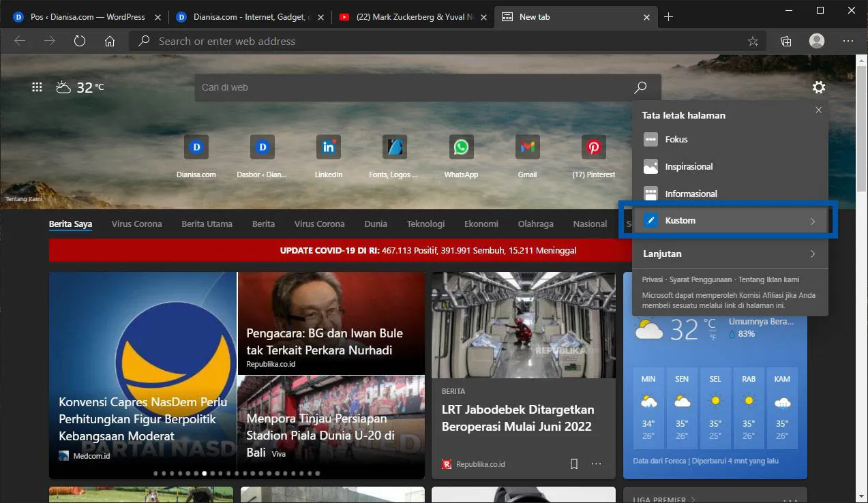Expand the Lanjutan settings section
Screen dimensions: 868x503
[728, 254]
